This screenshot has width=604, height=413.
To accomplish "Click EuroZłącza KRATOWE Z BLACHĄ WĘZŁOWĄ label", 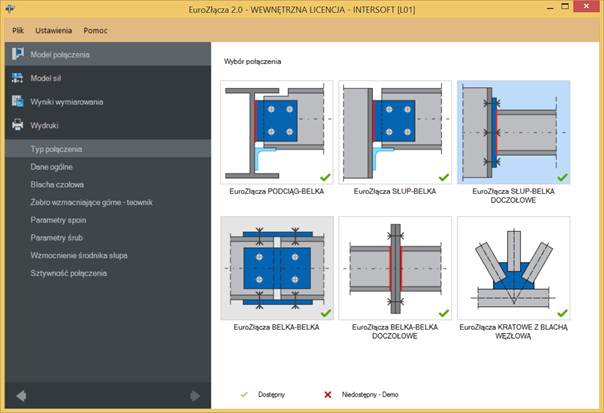I will [513, 331].
